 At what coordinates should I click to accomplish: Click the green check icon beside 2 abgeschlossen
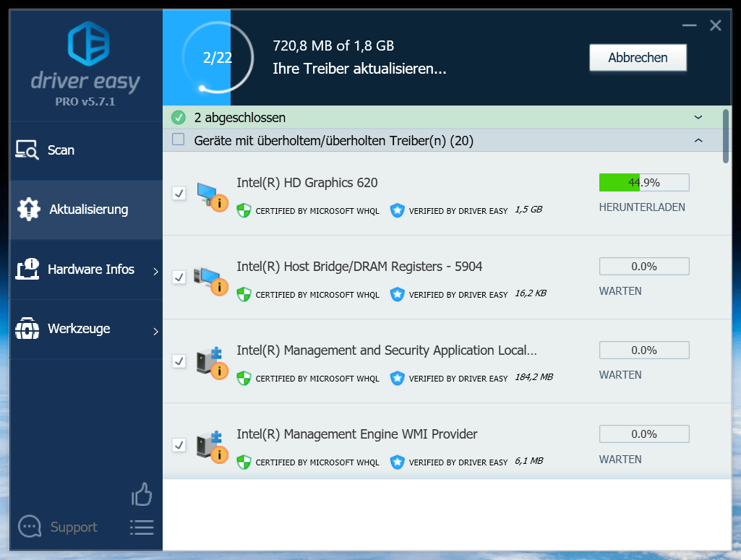click(179, 117)
